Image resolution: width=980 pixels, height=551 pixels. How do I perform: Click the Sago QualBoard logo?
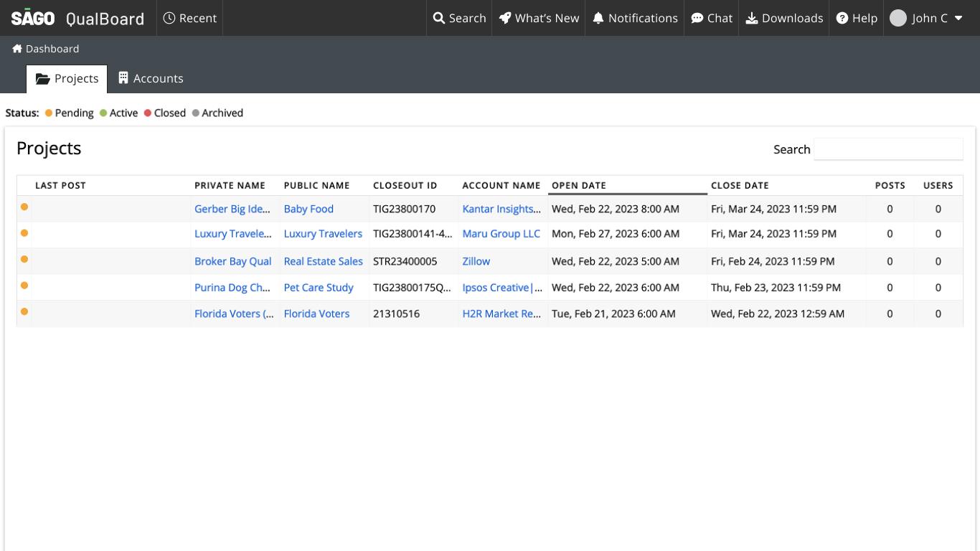click(x=77, y=18)
